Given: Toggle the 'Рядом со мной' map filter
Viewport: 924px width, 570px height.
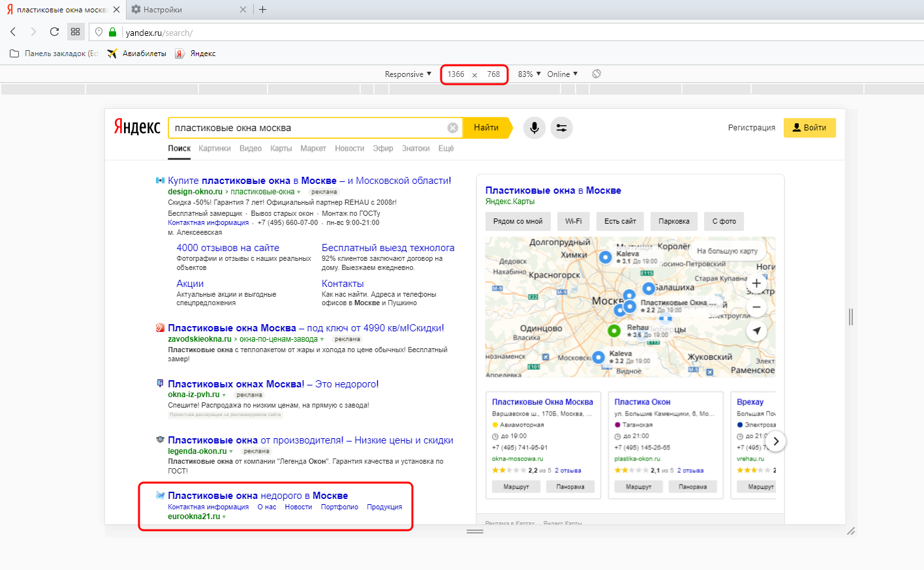Looking at the screenshot, I should coord(517,222).
